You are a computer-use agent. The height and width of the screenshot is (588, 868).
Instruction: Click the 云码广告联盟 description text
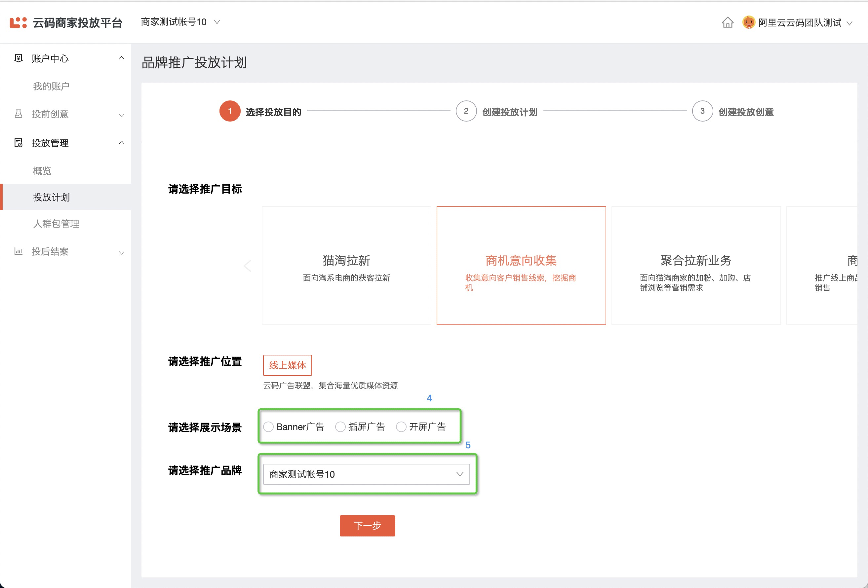[330, 385]
